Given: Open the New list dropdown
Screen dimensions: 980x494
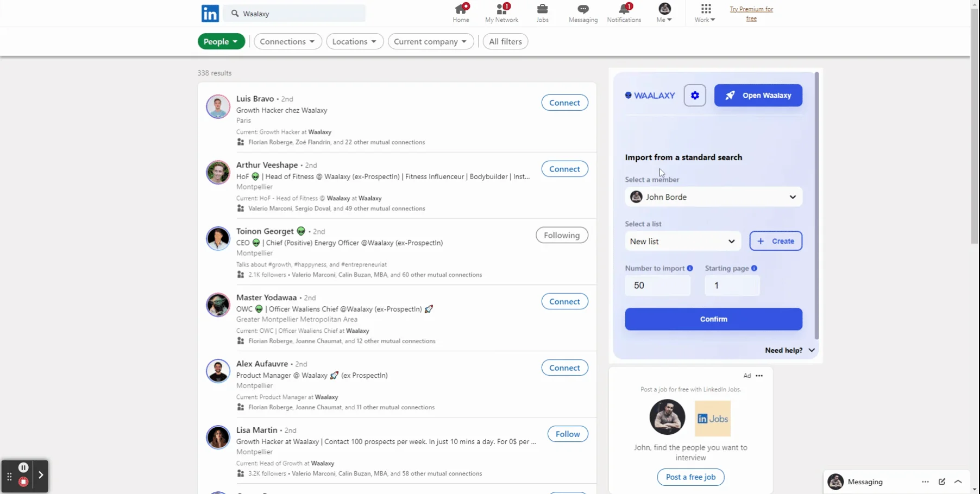Looking at the screenshot, I should (x=682, y=241).
